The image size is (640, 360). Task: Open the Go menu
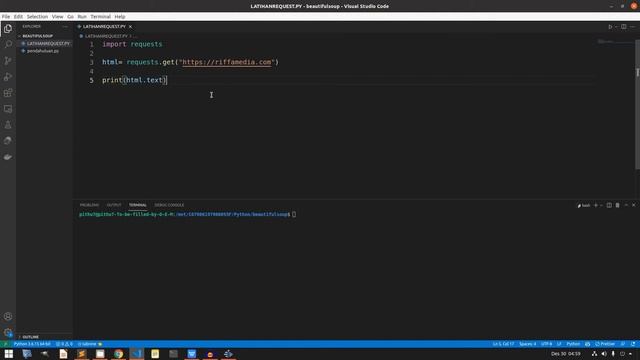pos(70,17)
